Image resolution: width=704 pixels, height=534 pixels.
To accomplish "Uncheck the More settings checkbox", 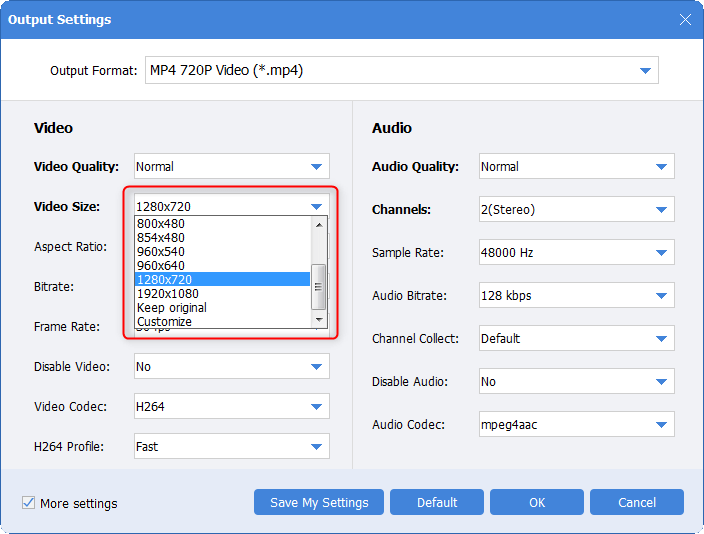I will [28, 503].
